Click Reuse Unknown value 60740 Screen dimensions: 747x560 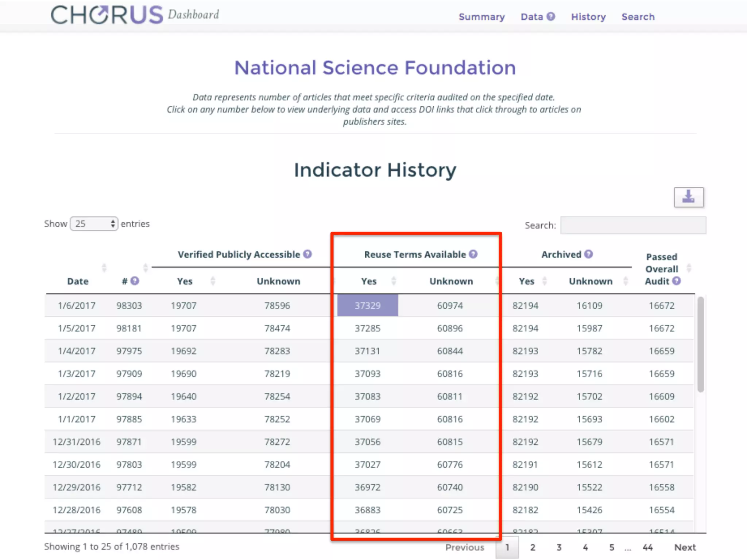450,487
